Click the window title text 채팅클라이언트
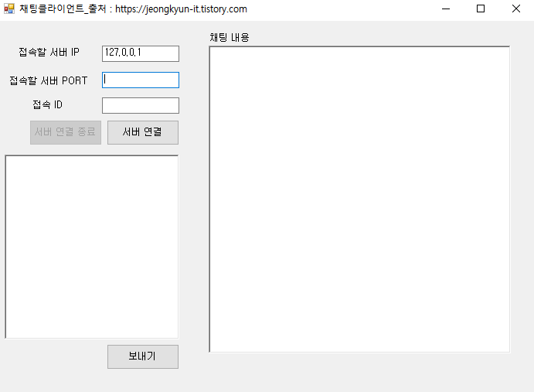 pyautogui.click(x=52, y=9)
